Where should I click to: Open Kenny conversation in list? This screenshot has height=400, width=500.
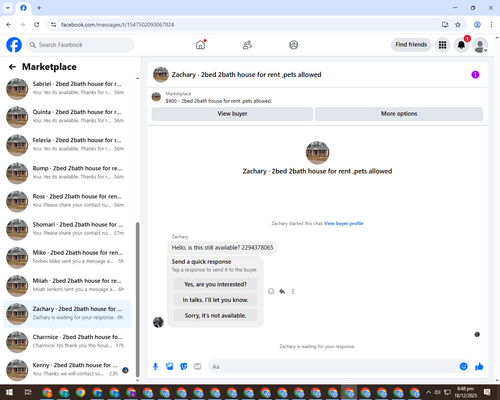tap(67, 370)
